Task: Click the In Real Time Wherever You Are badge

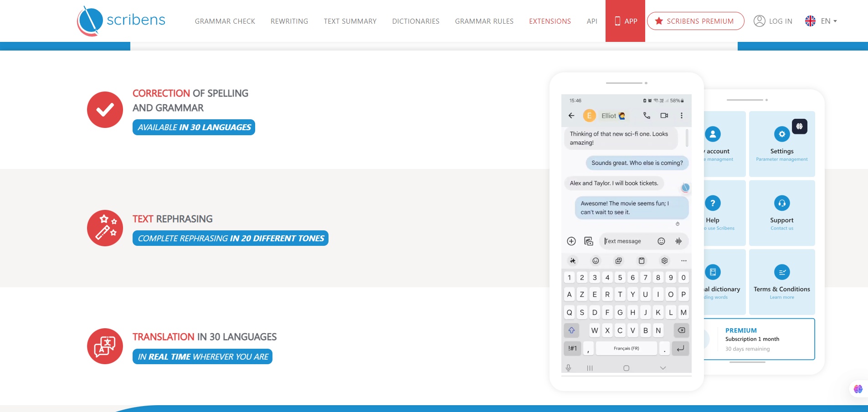Action: 202,356
